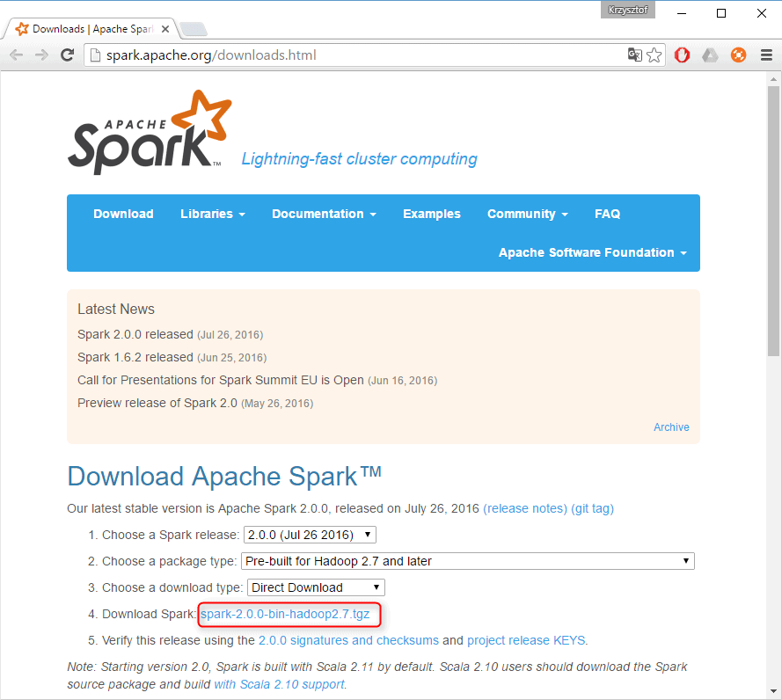Expand the Libraries dropdown menu
Viewport: 782px width, 700px height.
pos(213,214)
